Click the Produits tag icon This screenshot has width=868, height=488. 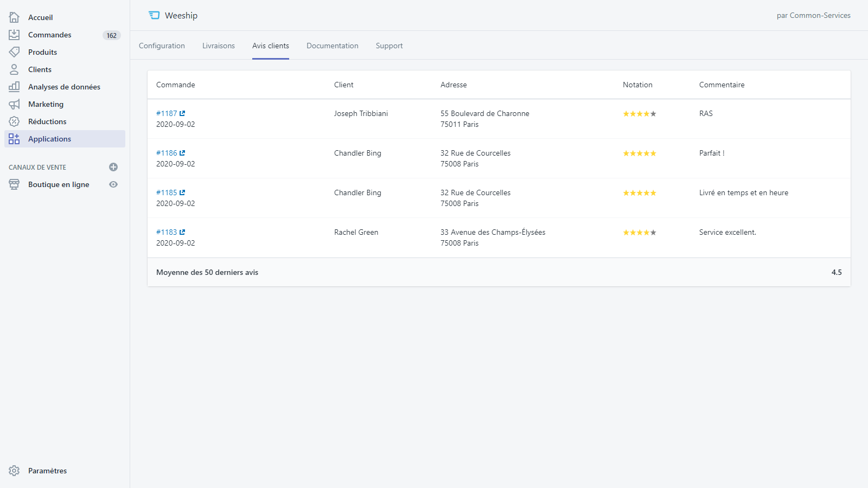pos(14,52)
